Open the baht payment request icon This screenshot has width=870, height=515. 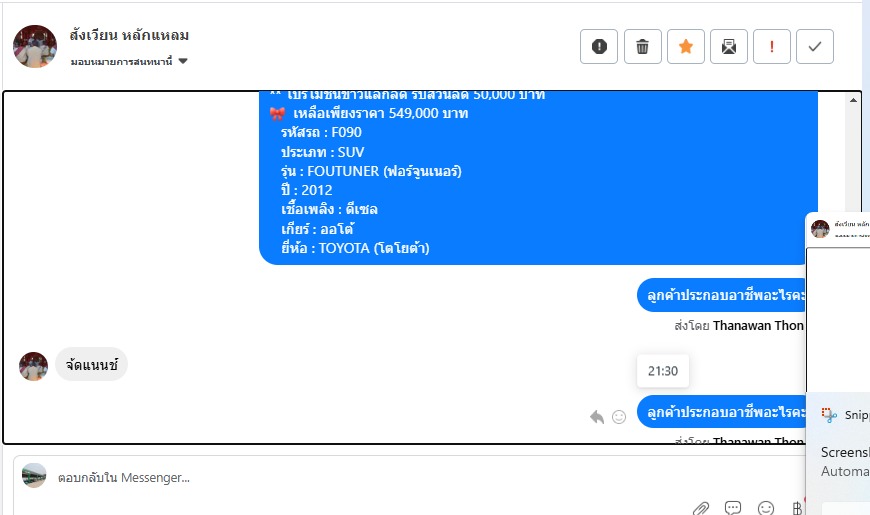click(797, 508)
